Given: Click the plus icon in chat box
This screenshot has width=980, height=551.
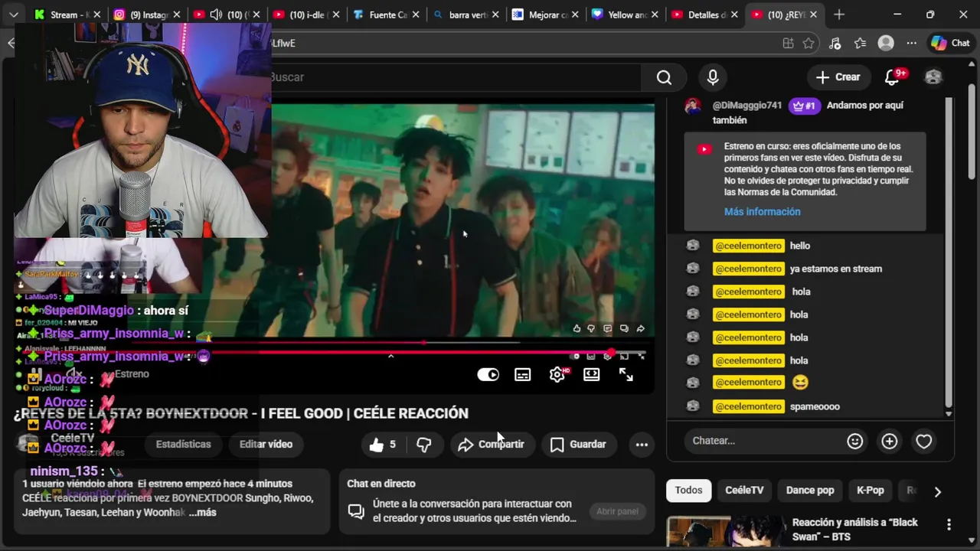Looking at the screenshot, I should (x=890, y=441).
